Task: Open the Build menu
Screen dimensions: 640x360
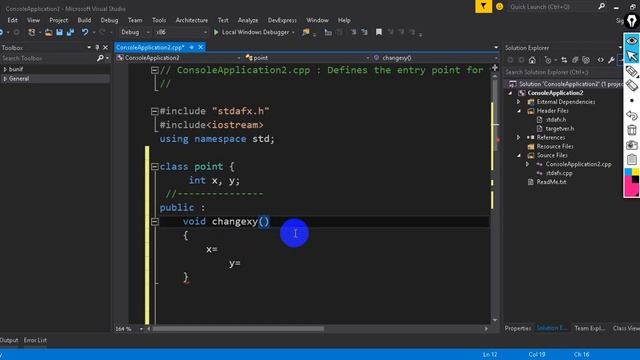Action: pos(84,20)
